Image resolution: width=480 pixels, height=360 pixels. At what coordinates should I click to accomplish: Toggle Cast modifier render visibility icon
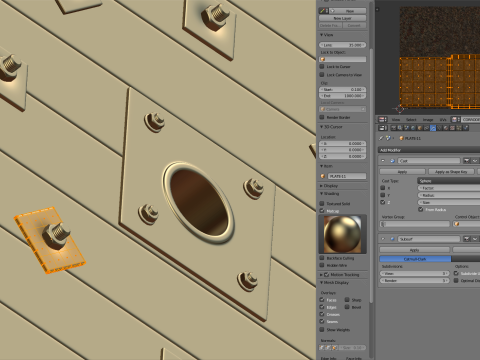(466, 161)
